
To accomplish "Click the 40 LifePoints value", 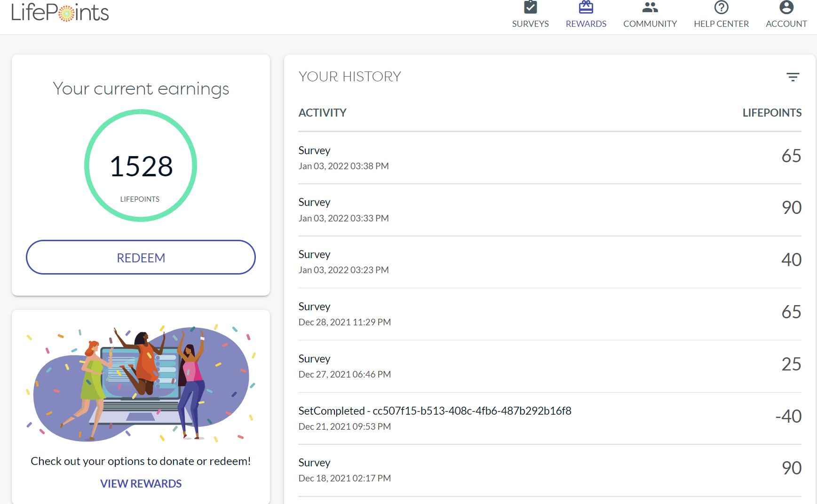I will (792, 260).
